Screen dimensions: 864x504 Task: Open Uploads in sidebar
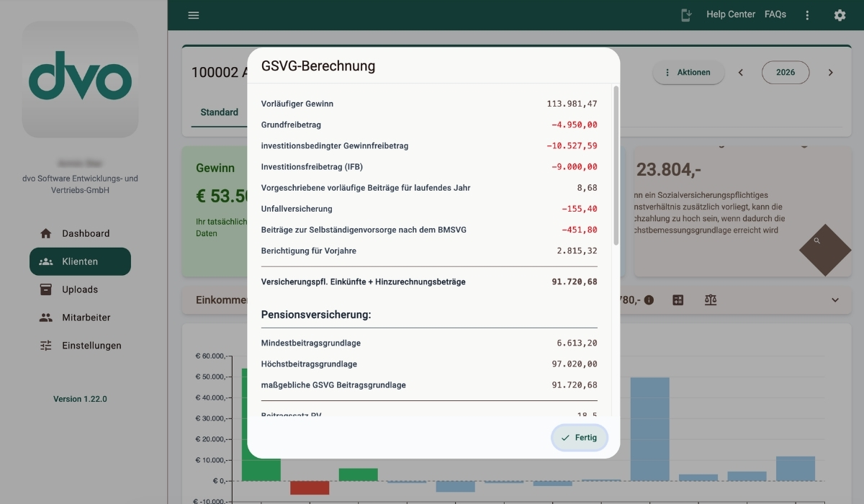pyautogui.click(x=80, y=289)
